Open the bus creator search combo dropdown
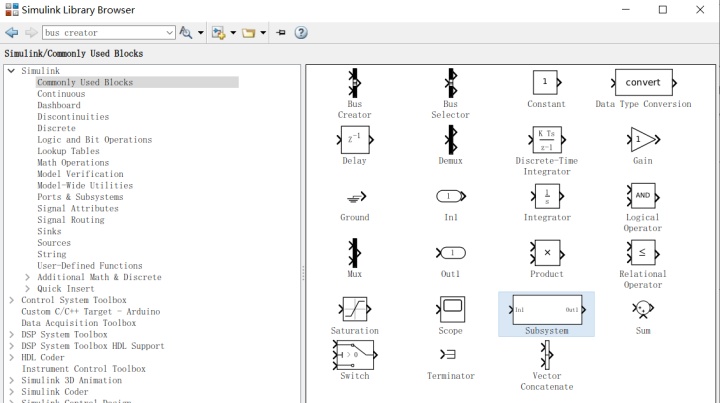 169,33
